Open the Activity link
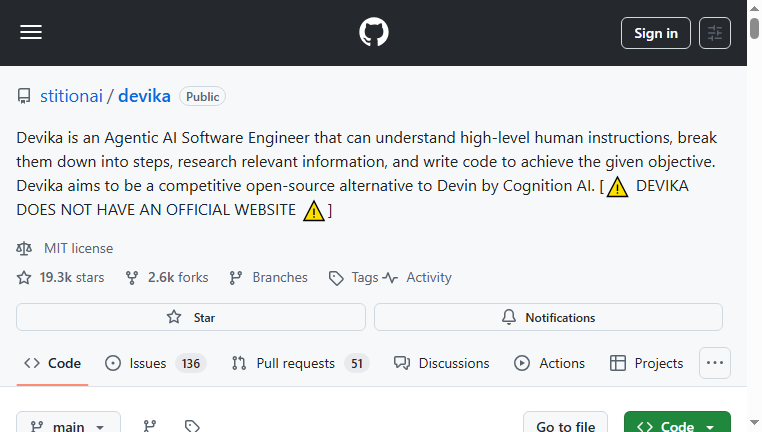The height and width of the screenshot is (432, 762). coord(429,277)
